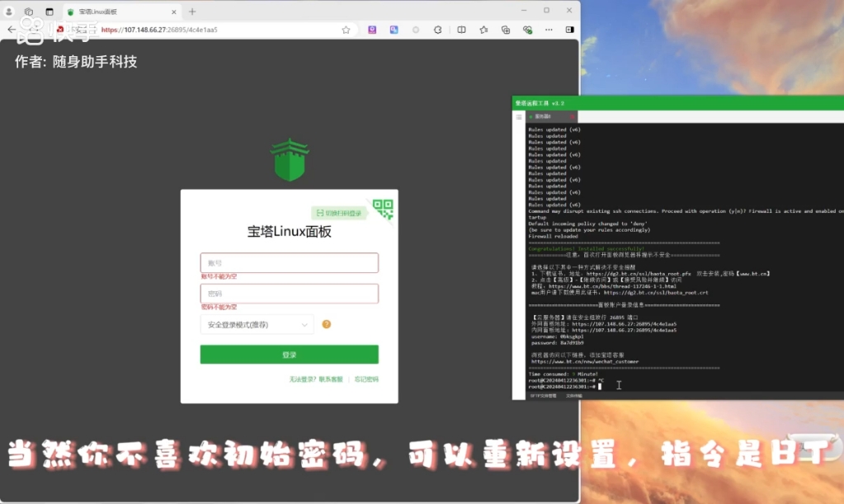Click the browser back arrow
This screenshot has height=504, width=844.
pos(12,30)
